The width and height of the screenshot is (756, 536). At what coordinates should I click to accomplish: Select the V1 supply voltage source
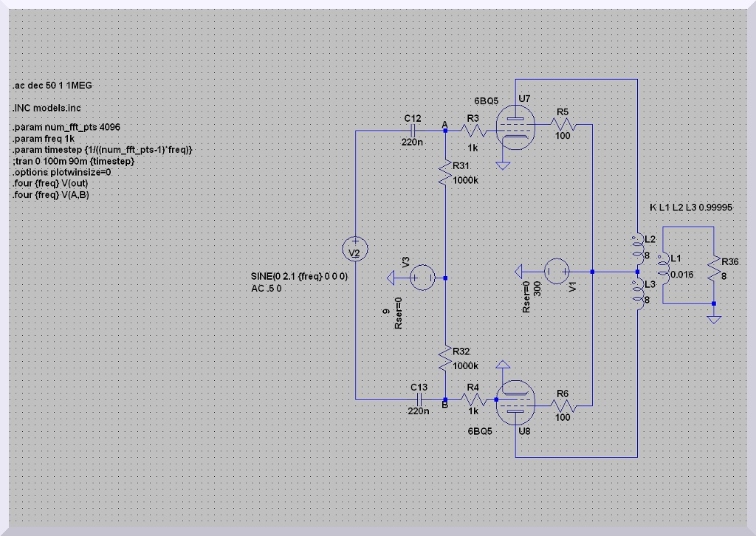(554, 271)
